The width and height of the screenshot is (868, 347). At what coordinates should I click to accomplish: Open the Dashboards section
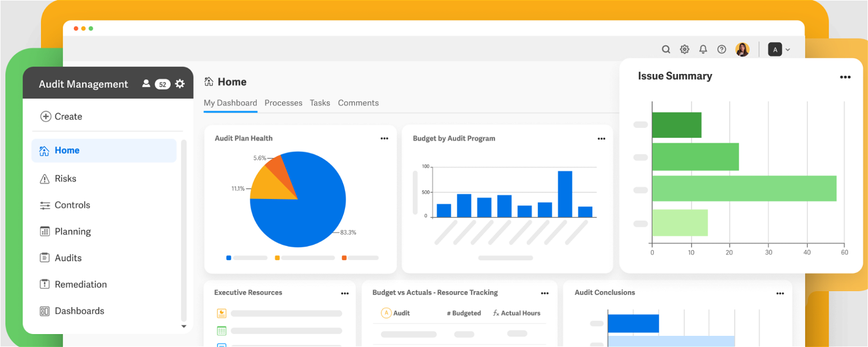click(79, 311)
